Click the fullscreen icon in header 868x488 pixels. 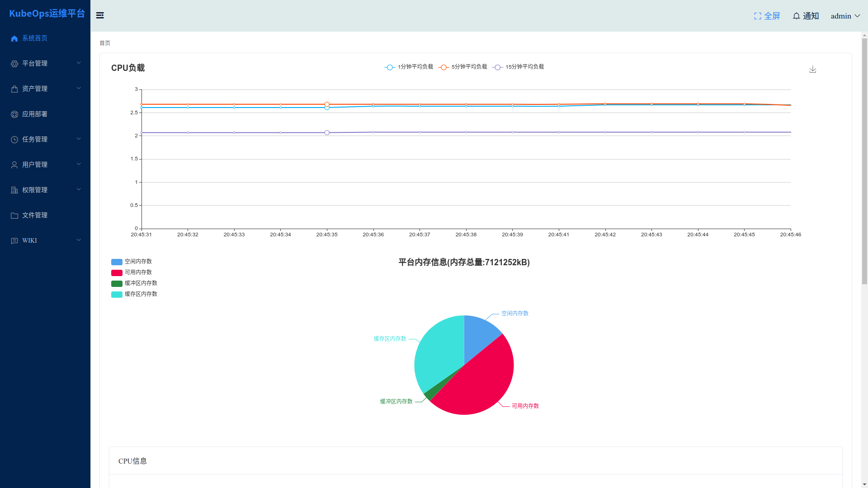pos(758,16)
